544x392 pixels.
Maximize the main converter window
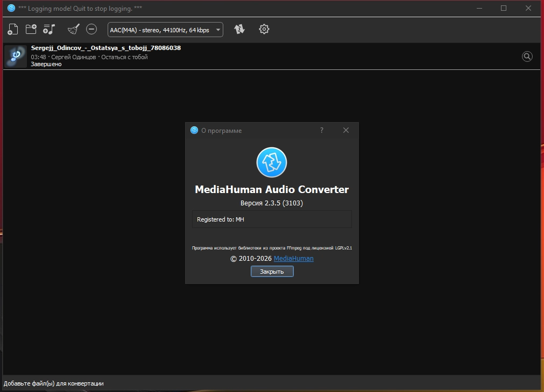coord(504,8)
